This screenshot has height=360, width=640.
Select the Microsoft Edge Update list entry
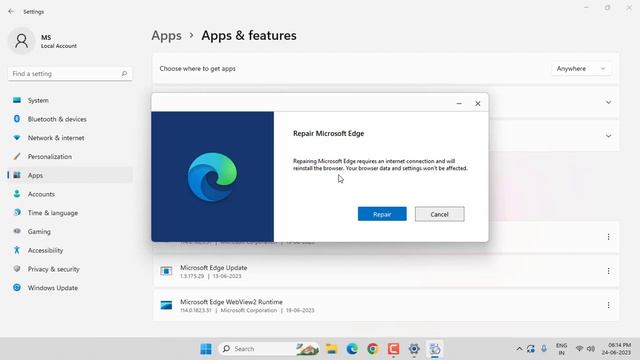[386, 271]
